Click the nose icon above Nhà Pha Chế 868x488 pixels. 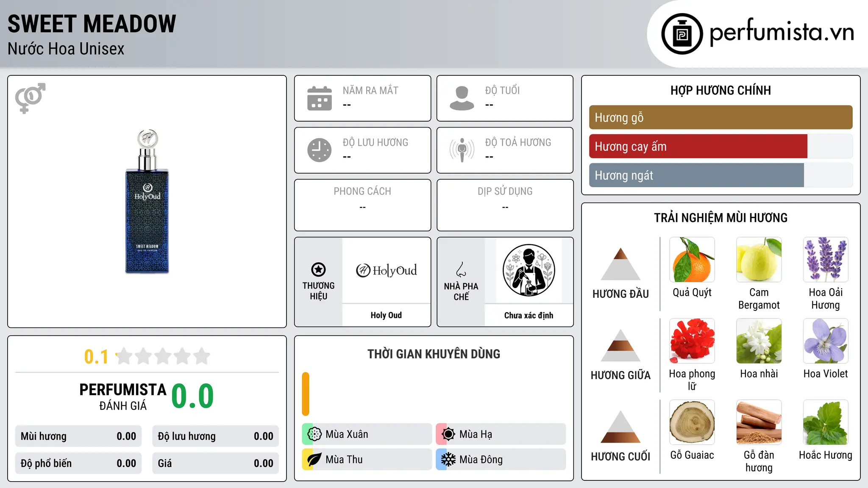point(461,269)
